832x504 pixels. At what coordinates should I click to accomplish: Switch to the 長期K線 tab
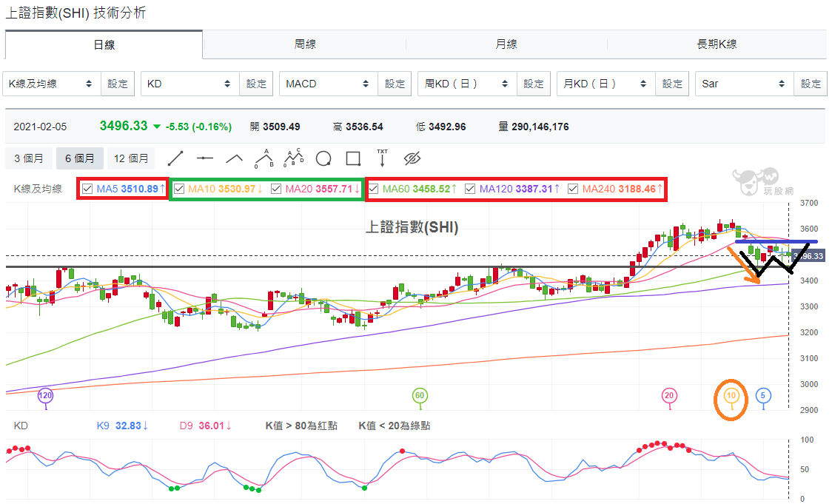coord(717,44)
